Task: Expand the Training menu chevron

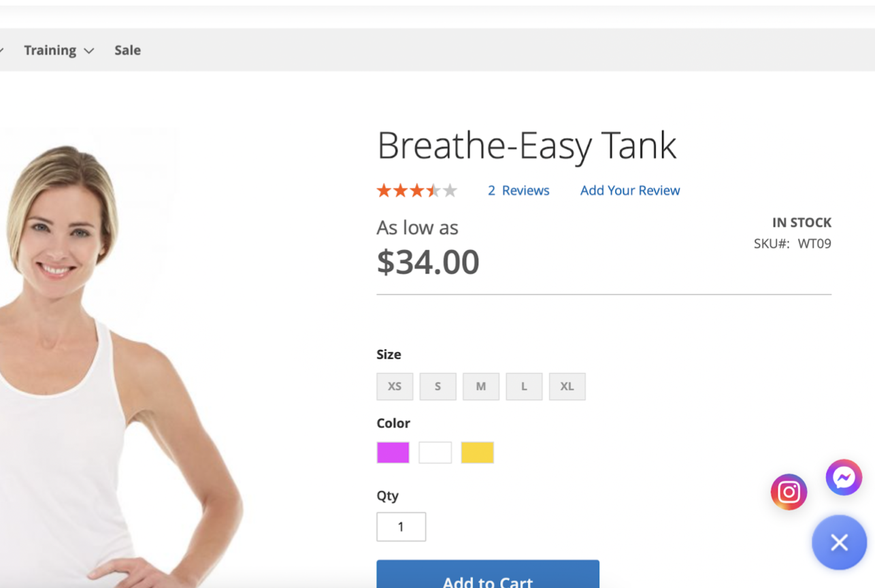Action: click(x=89, y=51)
